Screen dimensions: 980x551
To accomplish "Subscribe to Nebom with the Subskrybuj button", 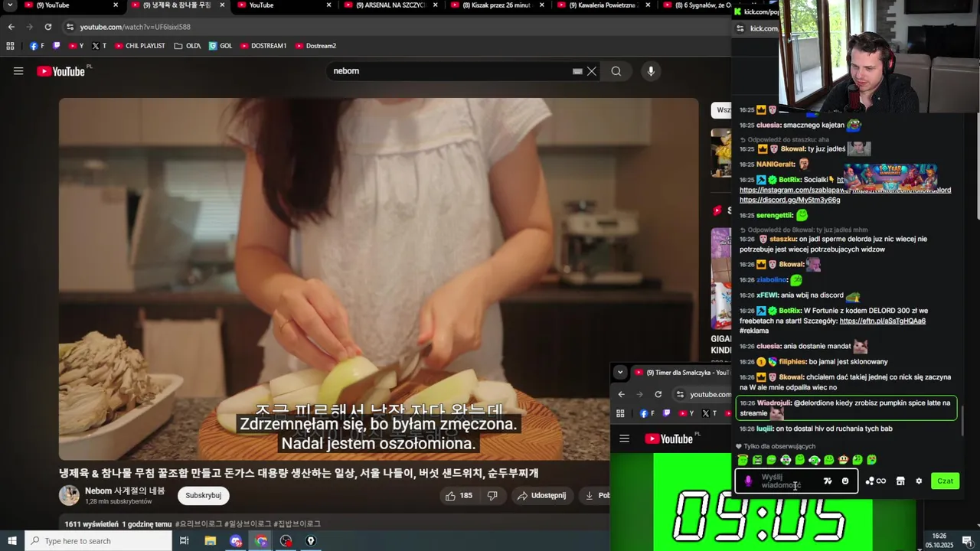I will [x=204, y=495].
